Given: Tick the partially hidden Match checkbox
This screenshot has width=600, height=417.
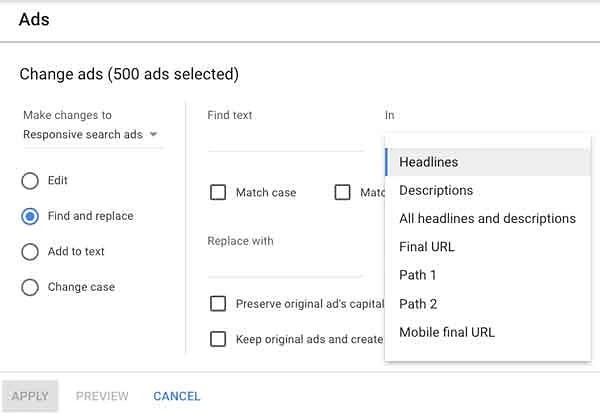Looking at the screenshot, I should pyautogui.click(x=342, y=192).
